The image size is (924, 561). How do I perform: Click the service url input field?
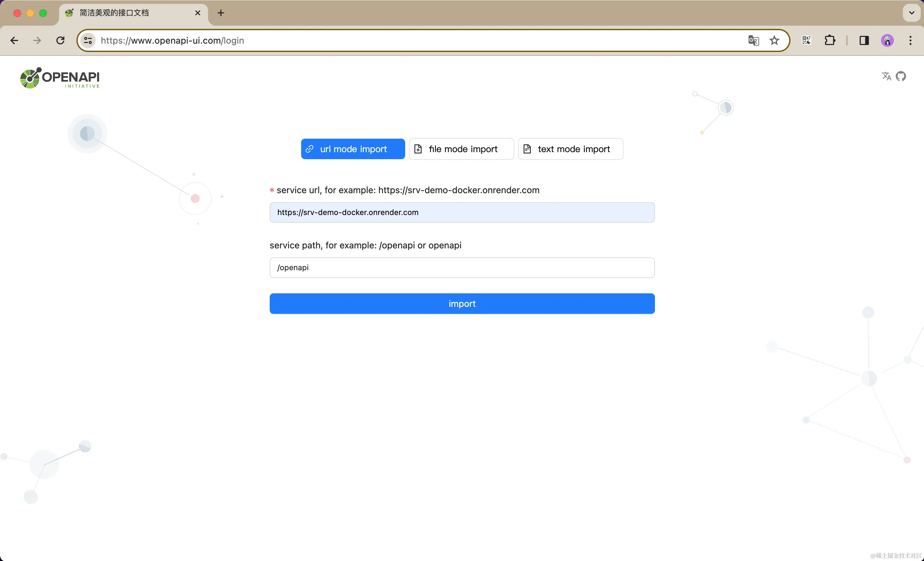tap(462, 212)
